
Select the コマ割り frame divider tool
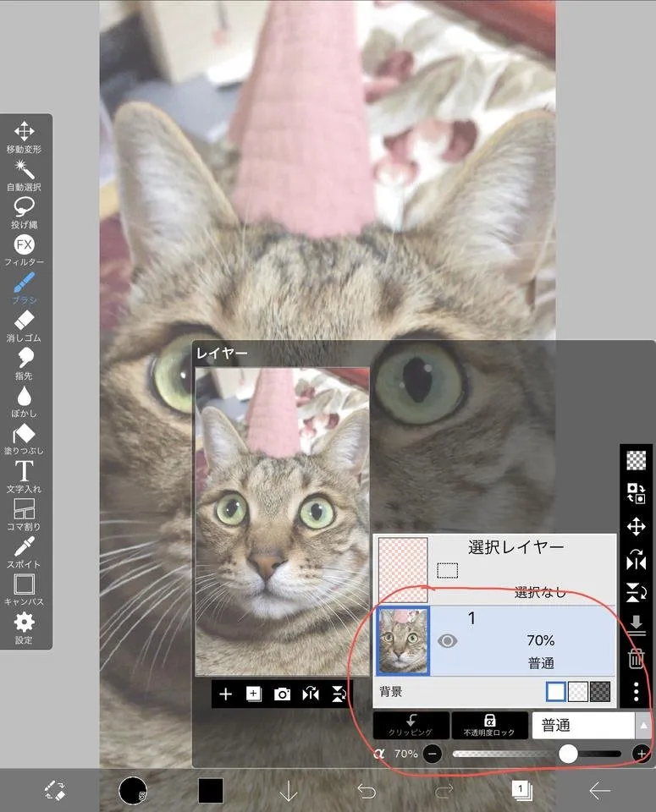[x=24, y=515]
